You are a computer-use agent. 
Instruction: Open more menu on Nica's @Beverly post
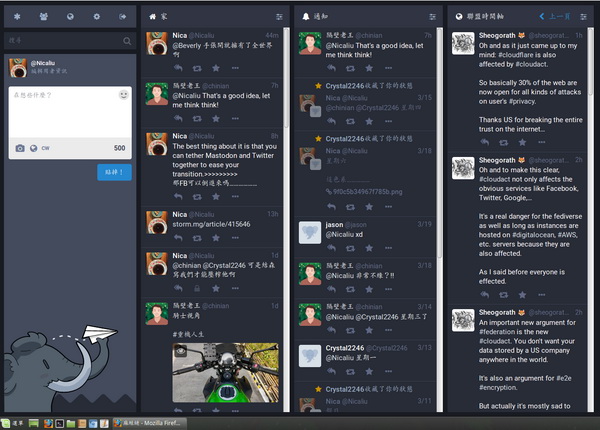pyautogui.click(x=235, y=68)
